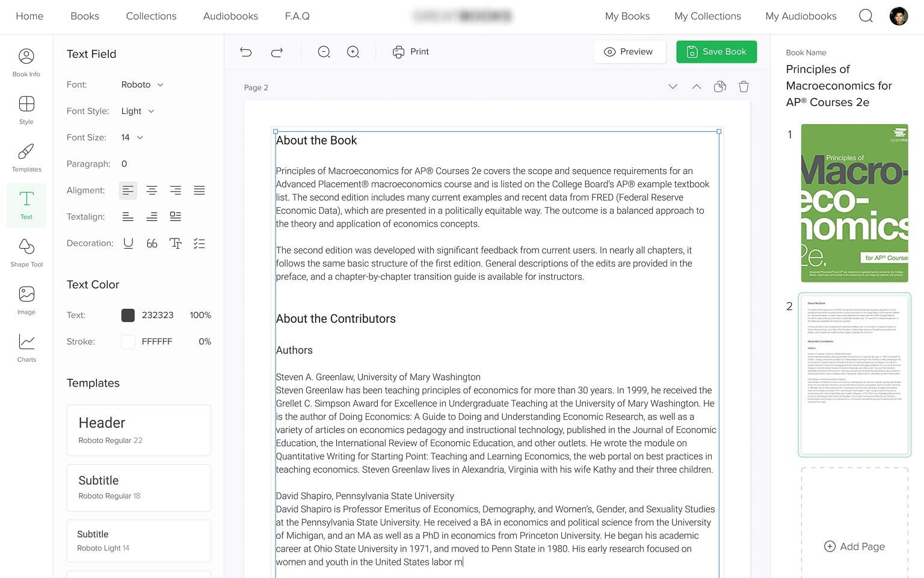The width and height of the screenshot is (924, 578).
Task: Apply Subtitle Roboto Light 14 template
Action: (x=139, y=541)
